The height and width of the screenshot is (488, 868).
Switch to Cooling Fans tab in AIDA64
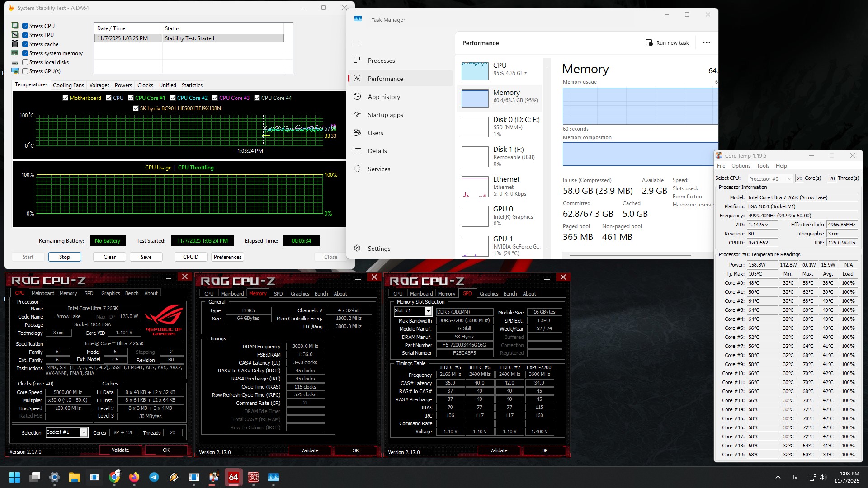(68, 85)
